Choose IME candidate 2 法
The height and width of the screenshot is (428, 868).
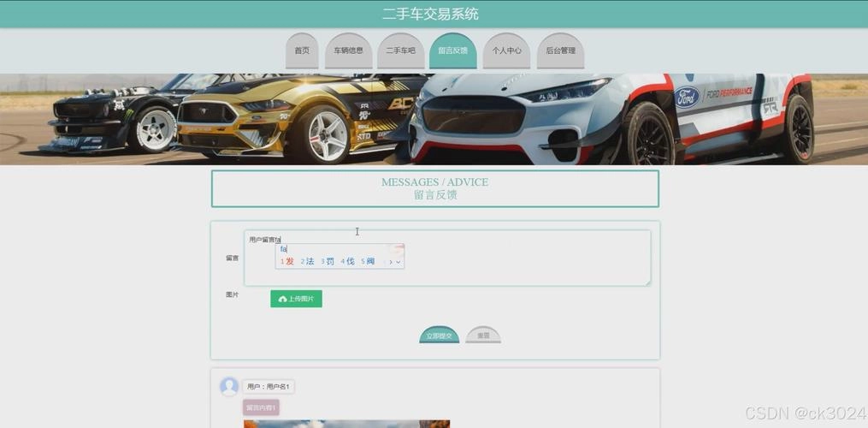(x=308, y=261)
